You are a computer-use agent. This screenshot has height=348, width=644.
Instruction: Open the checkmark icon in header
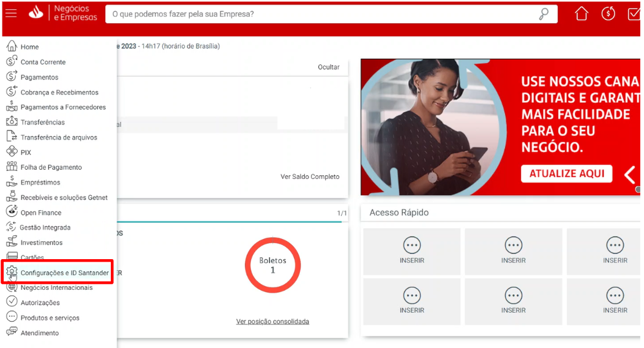(x=634, y=14)
